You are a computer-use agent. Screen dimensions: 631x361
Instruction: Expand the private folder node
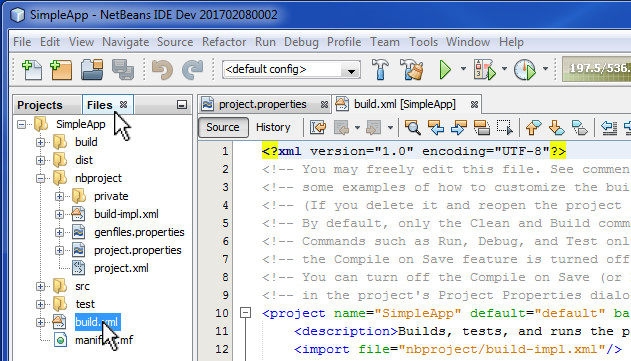click(x=59, y=196)
